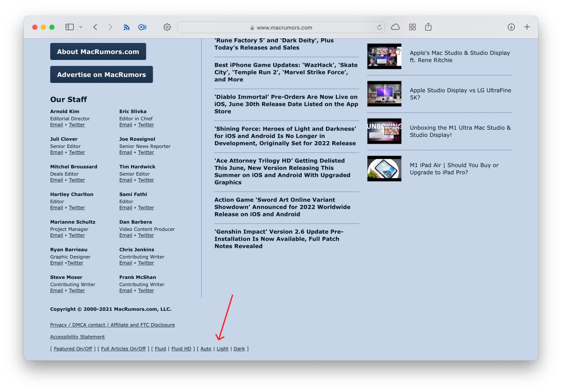Open Tim Hardwick's Twitter link
The height and width of the screenshot is (392, 562).
click(x=146, y=180)
